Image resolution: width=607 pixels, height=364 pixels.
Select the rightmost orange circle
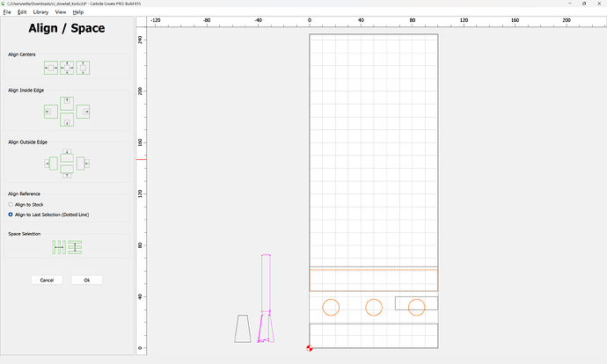pos(416,308)
